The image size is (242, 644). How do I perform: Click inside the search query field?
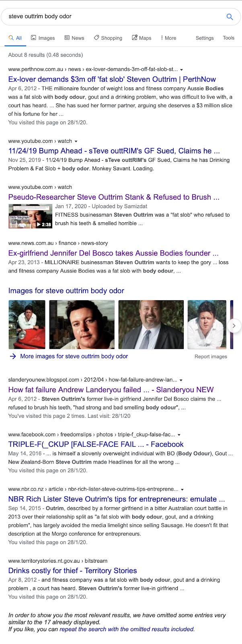(115, 17)
